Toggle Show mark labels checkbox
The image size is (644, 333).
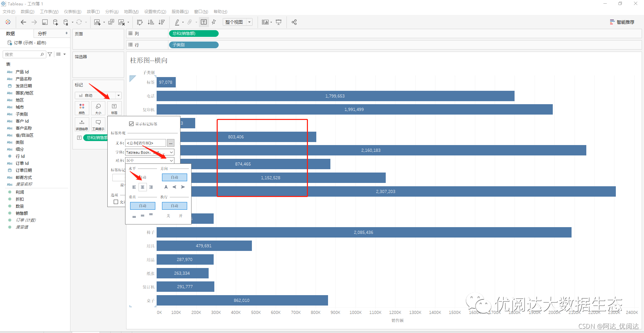click(x=131, y=124)
